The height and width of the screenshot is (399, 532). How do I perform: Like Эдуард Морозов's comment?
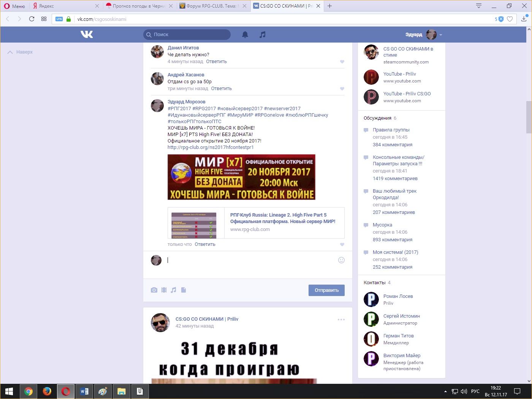[x=342, y=244]
